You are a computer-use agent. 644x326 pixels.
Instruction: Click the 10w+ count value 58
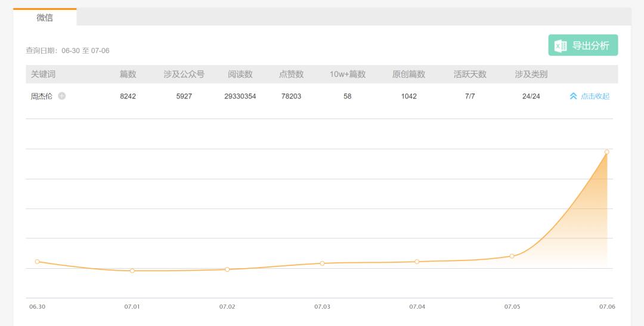(x=348, y=97)
